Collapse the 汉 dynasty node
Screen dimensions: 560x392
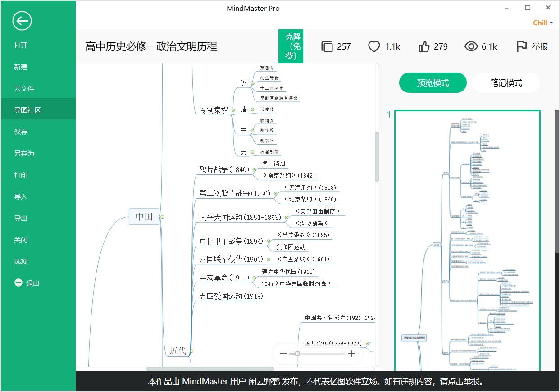(x=252, y=83)
